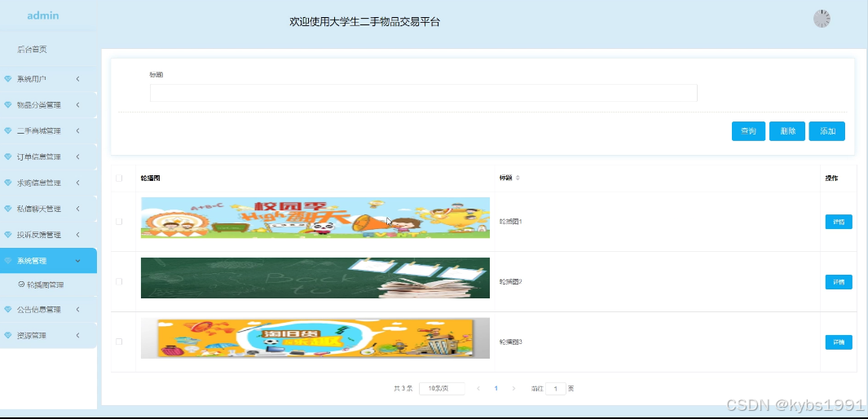The height and width of the screenshot is (419, 868).
Task: Expand 资源管理 using its chevron arrow
Action: point(78,335)
